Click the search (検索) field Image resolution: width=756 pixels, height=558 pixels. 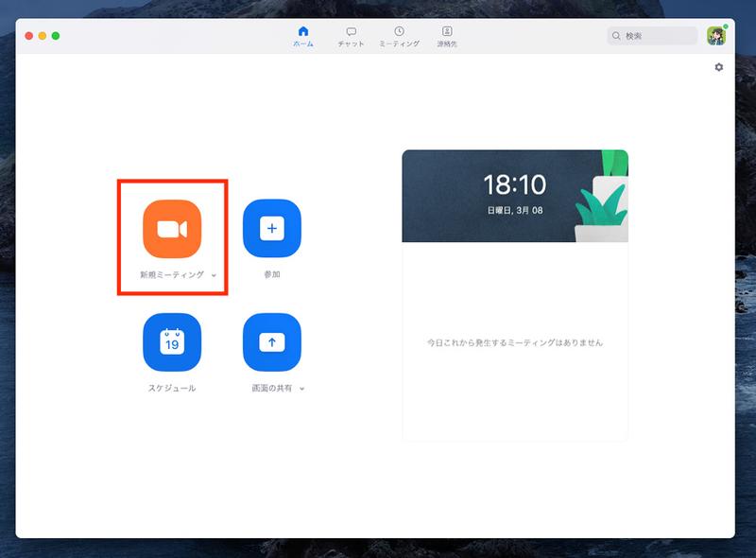click(652, 36)
